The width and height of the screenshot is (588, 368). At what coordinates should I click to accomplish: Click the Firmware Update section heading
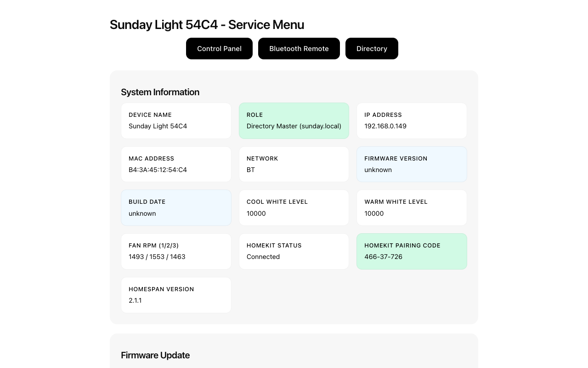point(155,355)
